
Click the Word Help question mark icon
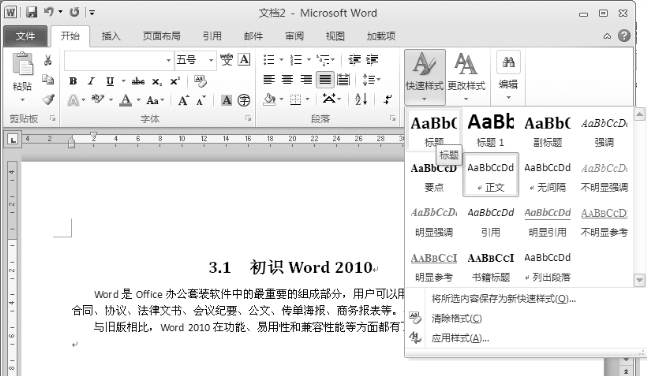624,36
